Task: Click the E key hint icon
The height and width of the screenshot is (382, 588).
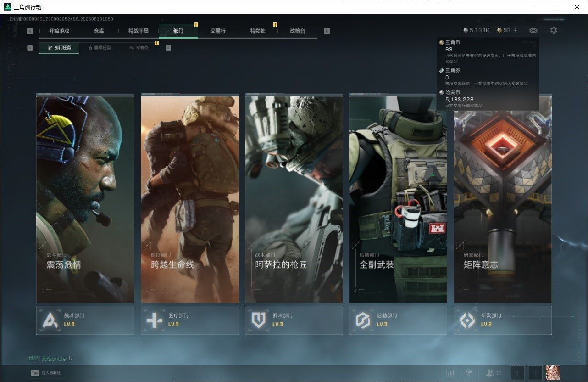Action: tap(327, 31)
